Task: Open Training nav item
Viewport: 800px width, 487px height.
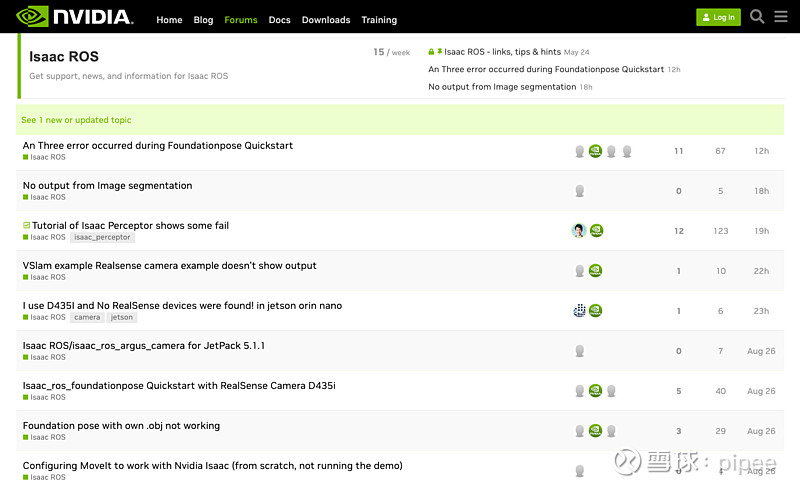Action: 379,20
